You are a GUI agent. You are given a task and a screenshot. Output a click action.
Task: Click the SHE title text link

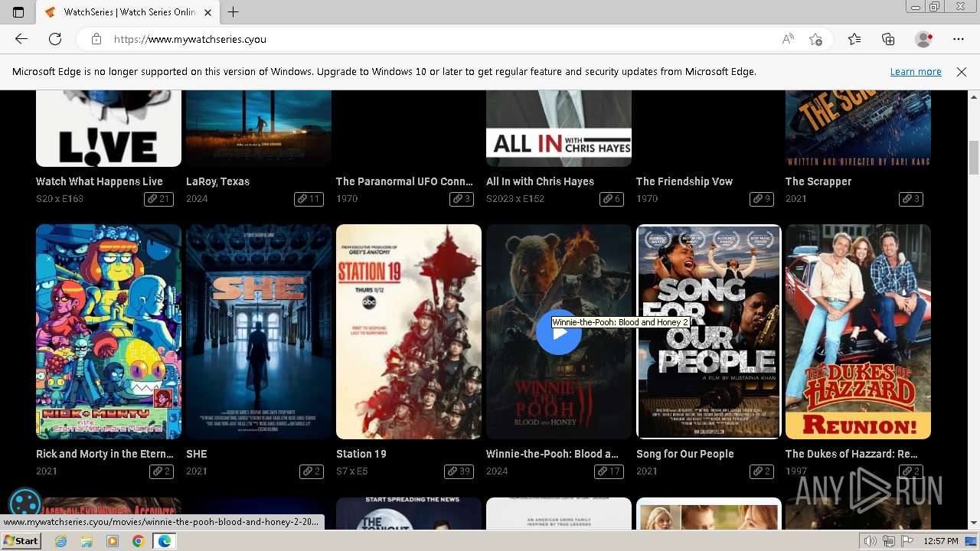click(197, 454)
